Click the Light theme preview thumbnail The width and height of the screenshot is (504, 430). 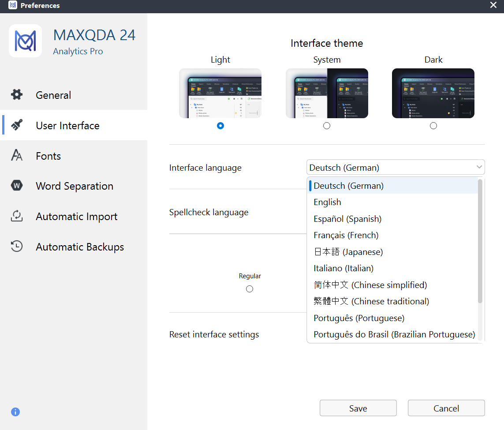[x=220, y=93]
